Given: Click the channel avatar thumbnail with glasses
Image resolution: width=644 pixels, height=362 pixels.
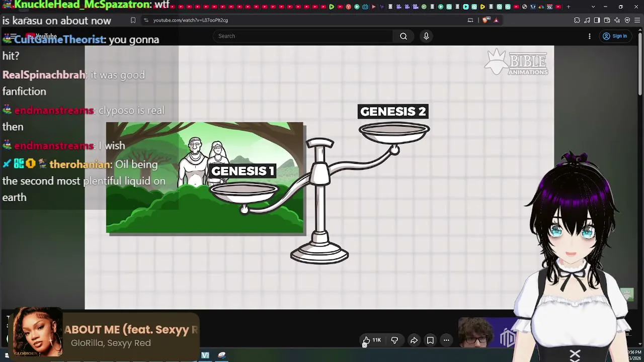Looking at the screenshot, I should click(475, 332).
